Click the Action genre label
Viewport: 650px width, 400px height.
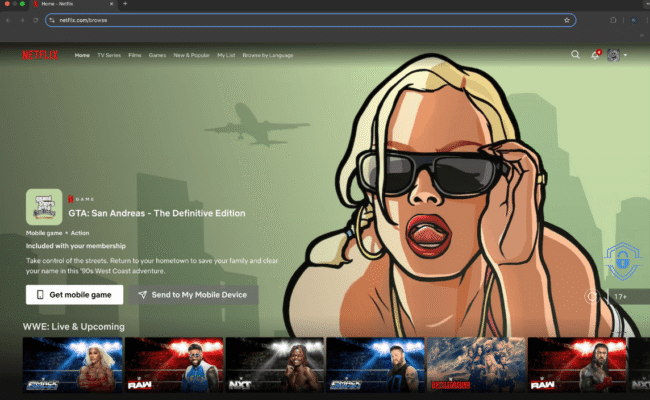(80, 233)
